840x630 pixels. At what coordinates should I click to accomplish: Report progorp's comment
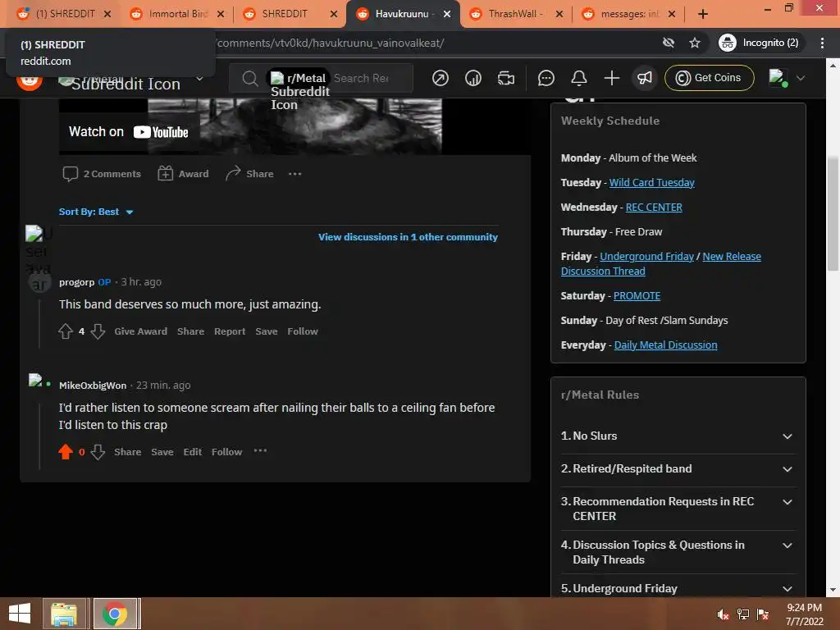(x=230, y=331)
